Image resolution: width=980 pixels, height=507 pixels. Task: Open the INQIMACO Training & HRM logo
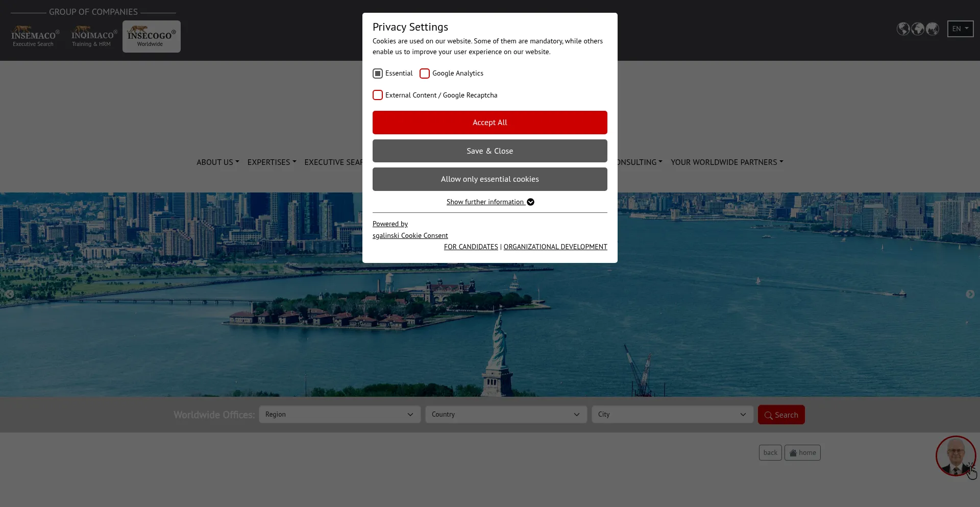(93, 36)
